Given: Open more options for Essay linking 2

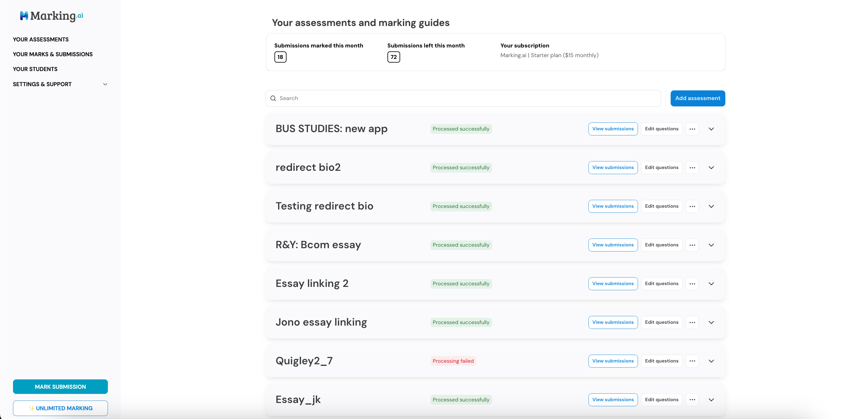Looking at the screenshot, I should 692,284.
